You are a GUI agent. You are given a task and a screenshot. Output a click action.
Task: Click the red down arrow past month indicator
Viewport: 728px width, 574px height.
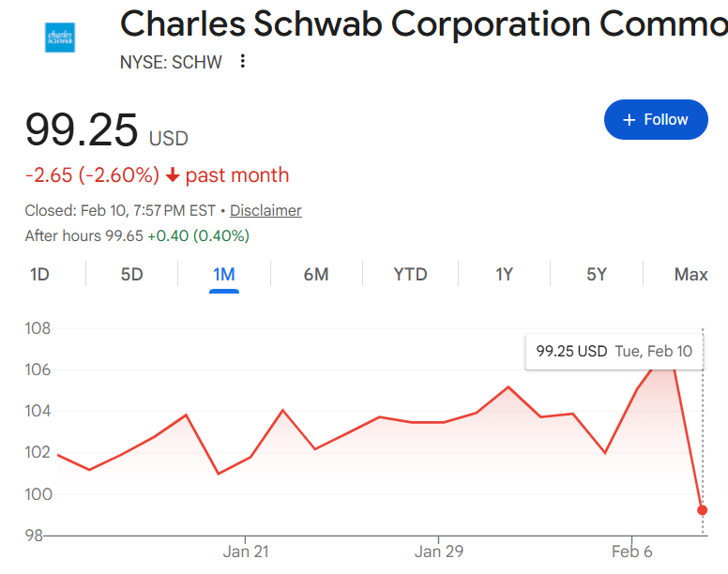(x=173, y=175)
